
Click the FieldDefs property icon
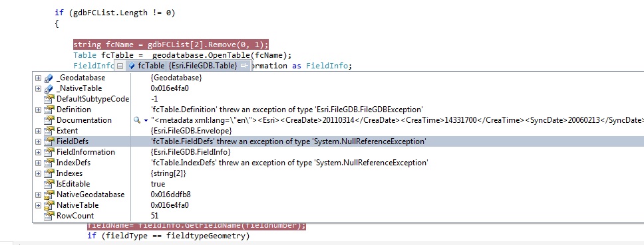tap(49, 141)
